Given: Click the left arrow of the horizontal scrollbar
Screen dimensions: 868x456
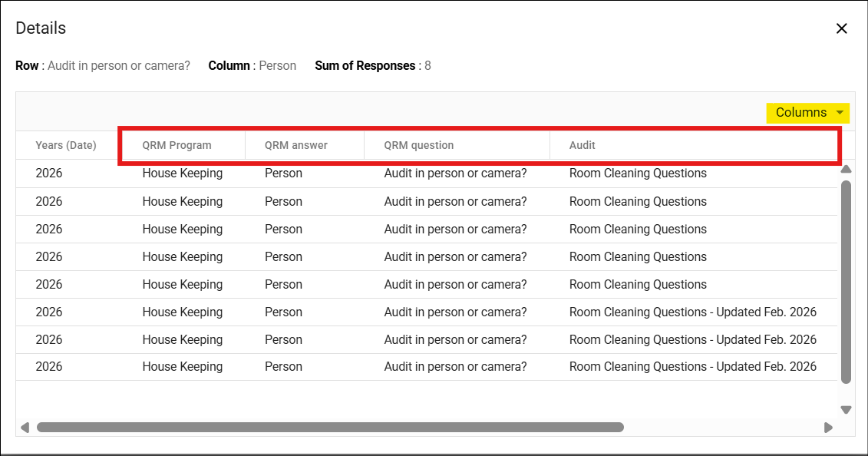Looking at the screenshot, I should 25,427.
